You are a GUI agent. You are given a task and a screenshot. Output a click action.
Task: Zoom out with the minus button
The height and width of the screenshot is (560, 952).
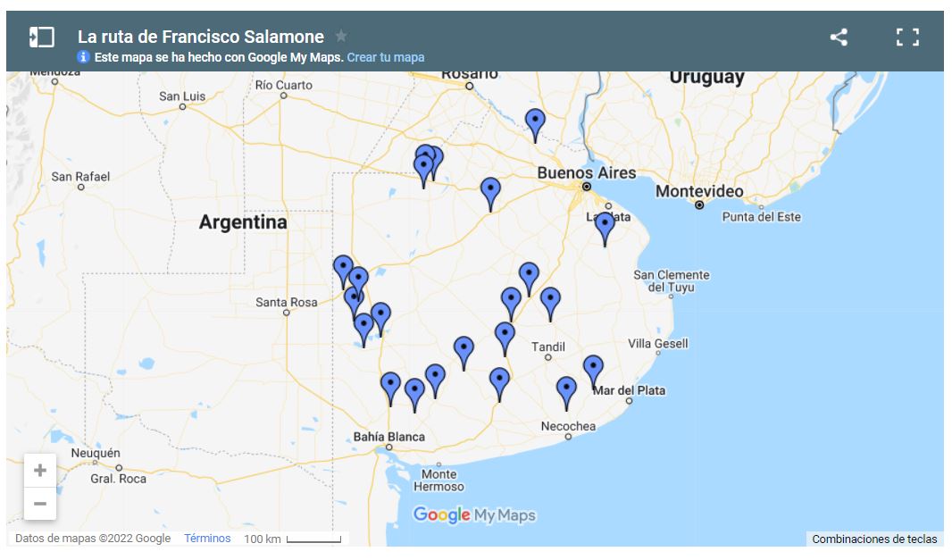pos(40,504)
